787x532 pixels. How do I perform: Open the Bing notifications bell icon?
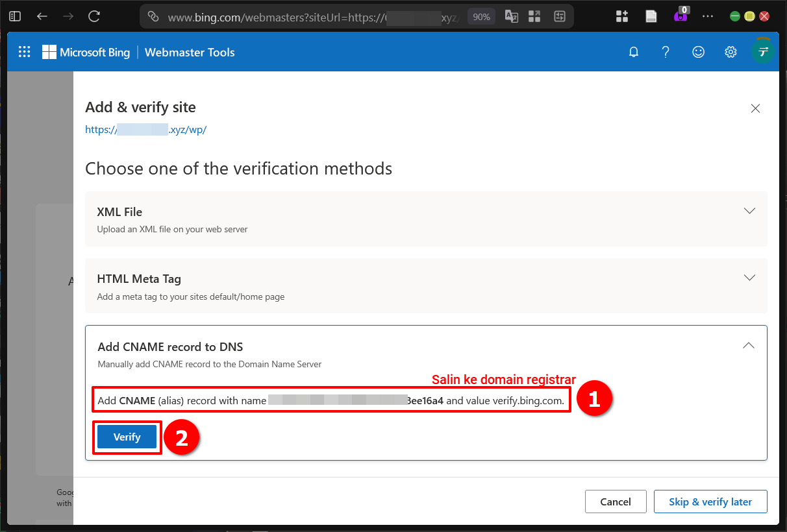634,51
